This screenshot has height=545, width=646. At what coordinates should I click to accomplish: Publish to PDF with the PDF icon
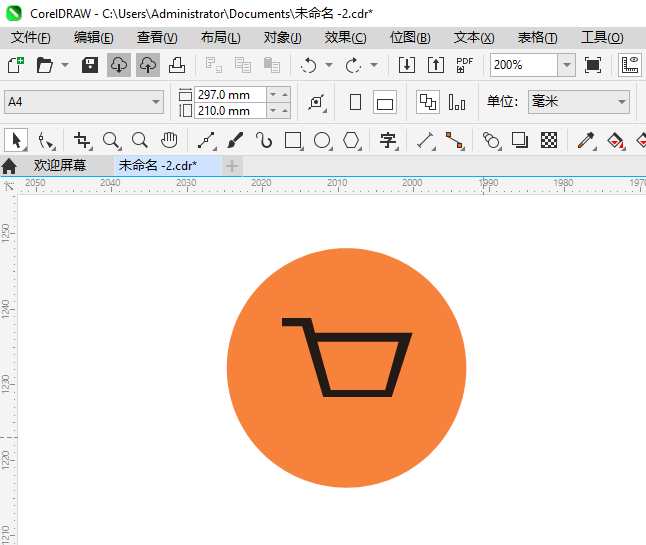pos(465,65)
